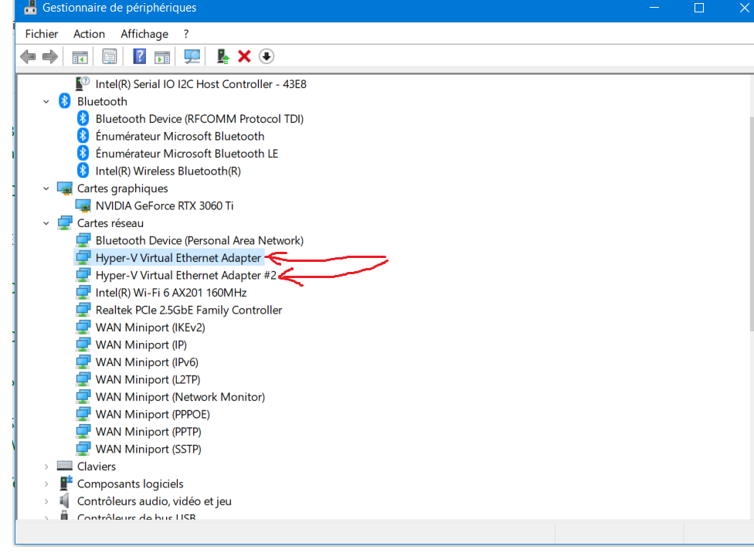The width and height of the screenshot is (754, 560).
Task: Expand Contrôleurs audio, vidéo et jeu
Action: (46, 501)
